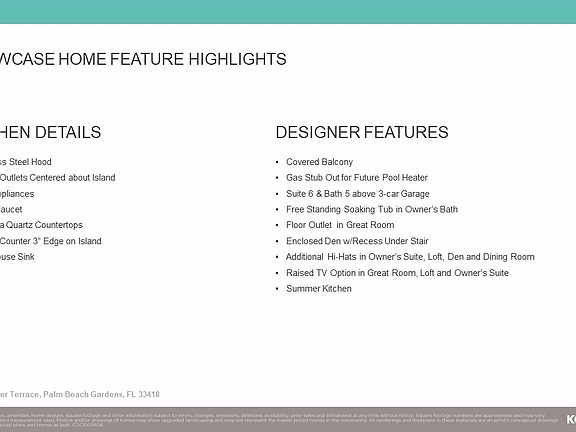Click the logo in the footer corner
576x432 pixels.
click(x=571, y=419)
